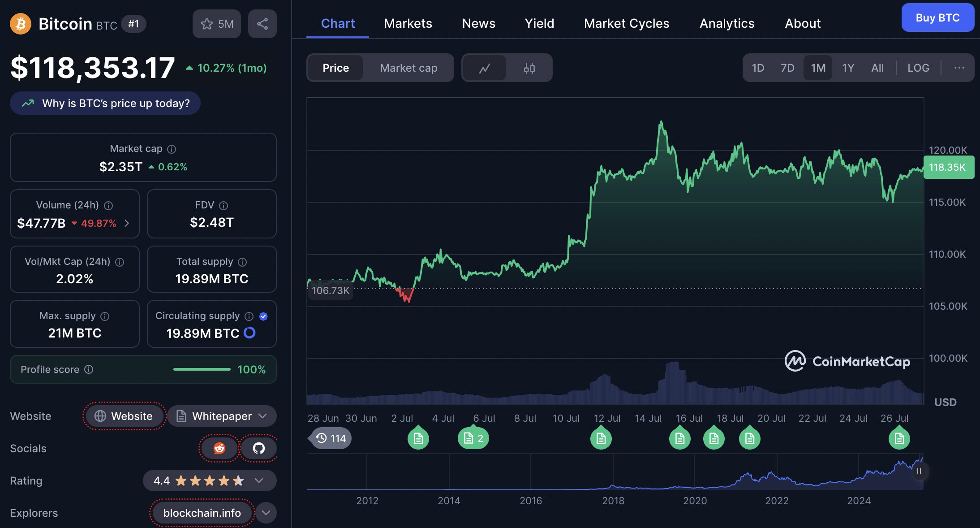
Task: Click the USD currency label
Action: [945, 402]
